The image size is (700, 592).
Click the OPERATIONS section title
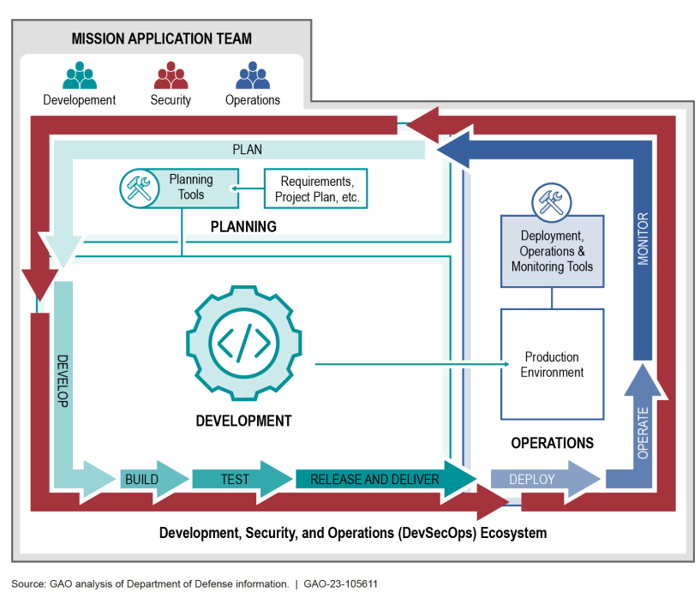[x=553, y=443]
